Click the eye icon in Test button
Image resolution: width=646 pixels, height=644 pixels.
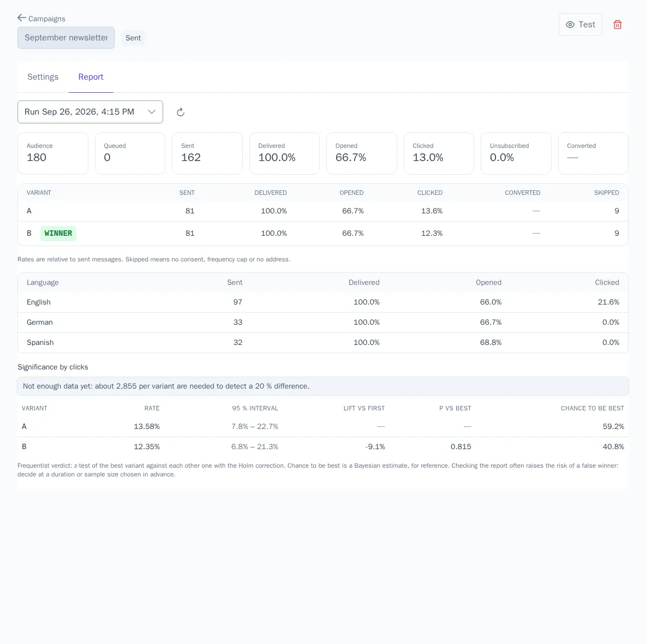[570, 25]
